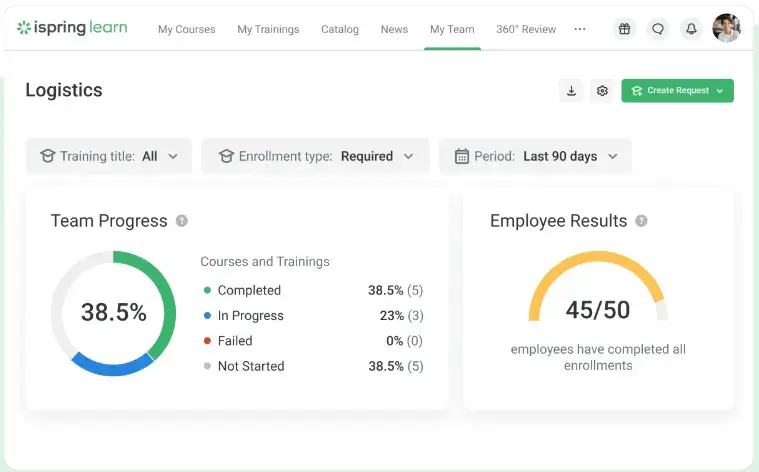
Task: Click the Completed legend label
Action: [249, 290]
